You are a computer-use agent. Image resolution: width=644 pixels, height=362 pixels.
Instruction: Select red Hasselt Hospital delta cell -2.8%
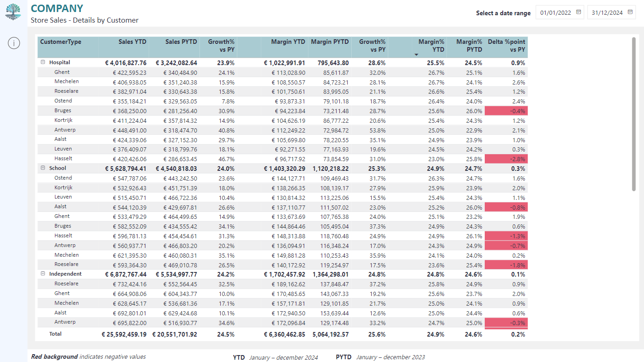click(506, 159)
